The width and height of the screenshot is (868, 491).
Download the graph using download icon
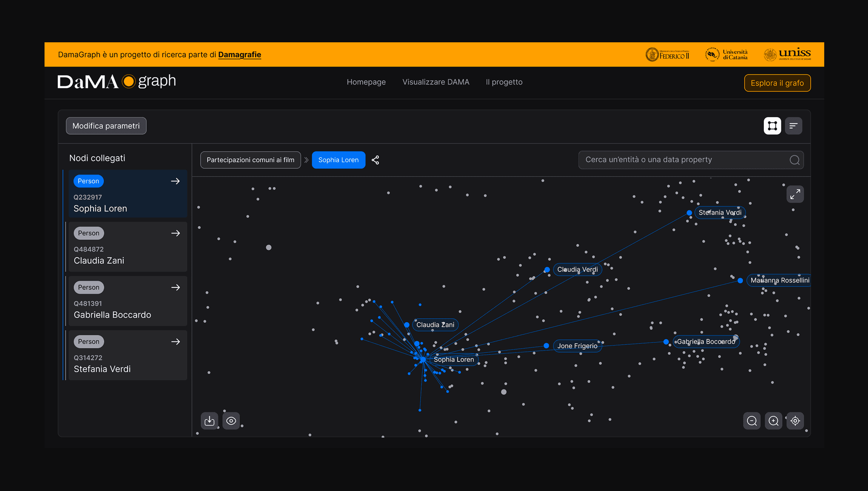pyautogui.click(x=209, y=421)
